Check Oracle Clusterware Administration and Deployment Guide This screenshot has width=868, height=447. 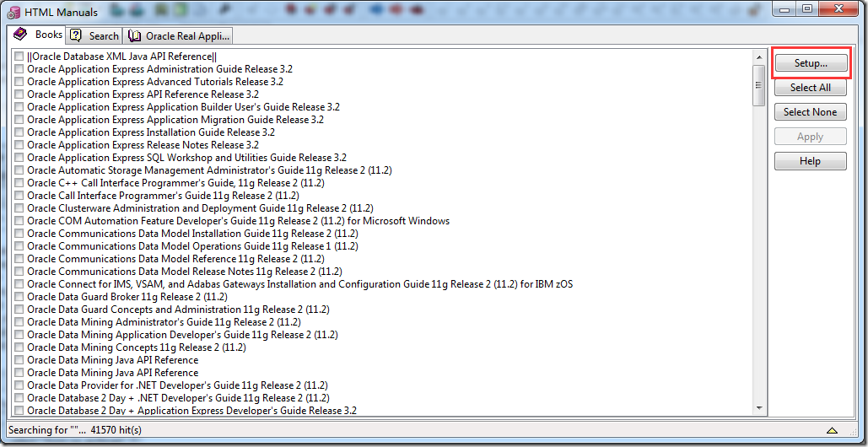click(x=19, y=208)
